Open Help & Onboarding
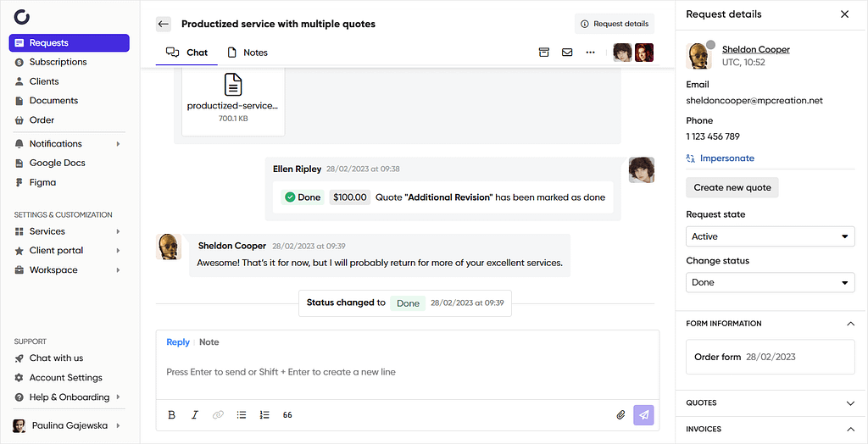Screen dimensions: 868x444 pyautogui.click(x=70, y=397)
